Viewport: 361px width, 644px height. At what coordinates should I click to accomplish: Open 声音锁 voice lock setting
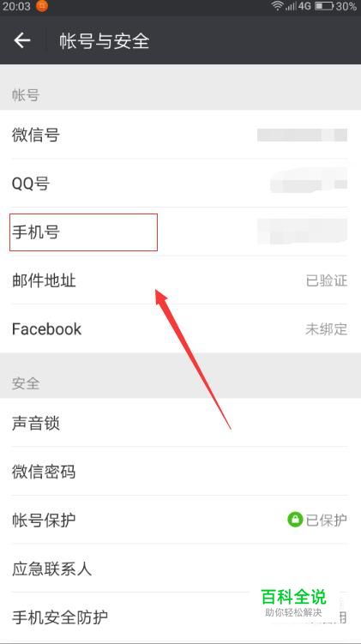(180, 423)
